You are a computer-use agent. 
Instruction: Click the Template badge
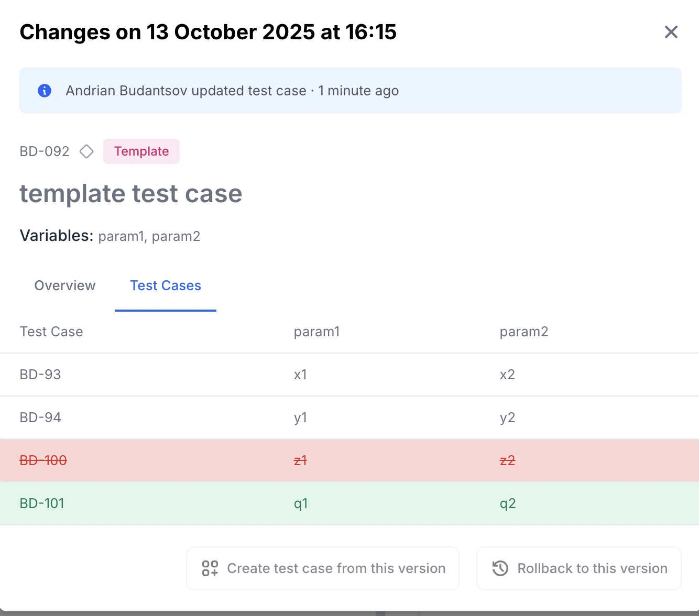[x=141, y=151]
